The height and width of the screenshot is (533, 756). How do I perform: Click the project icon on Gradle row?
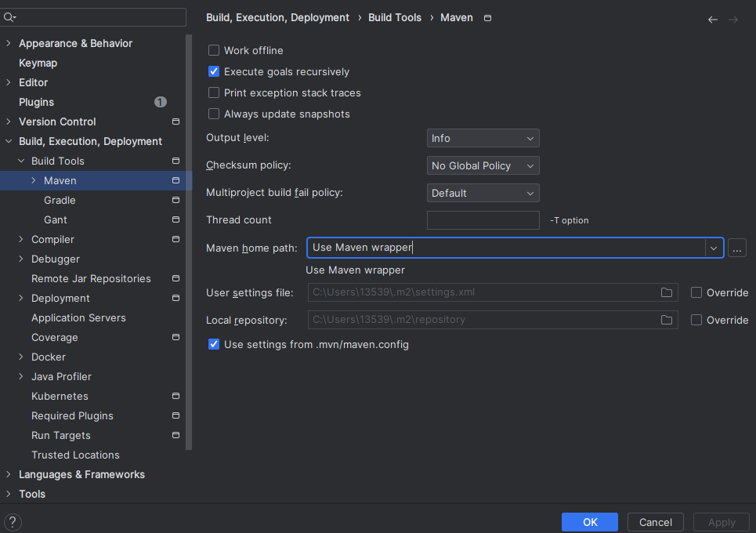point(176,200)
